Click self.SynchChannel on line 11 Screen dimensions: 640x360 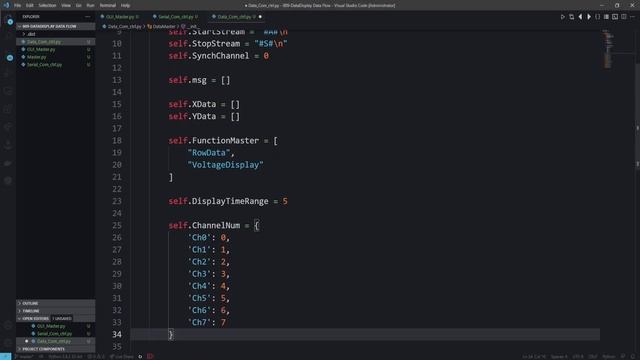coord(209,56)
